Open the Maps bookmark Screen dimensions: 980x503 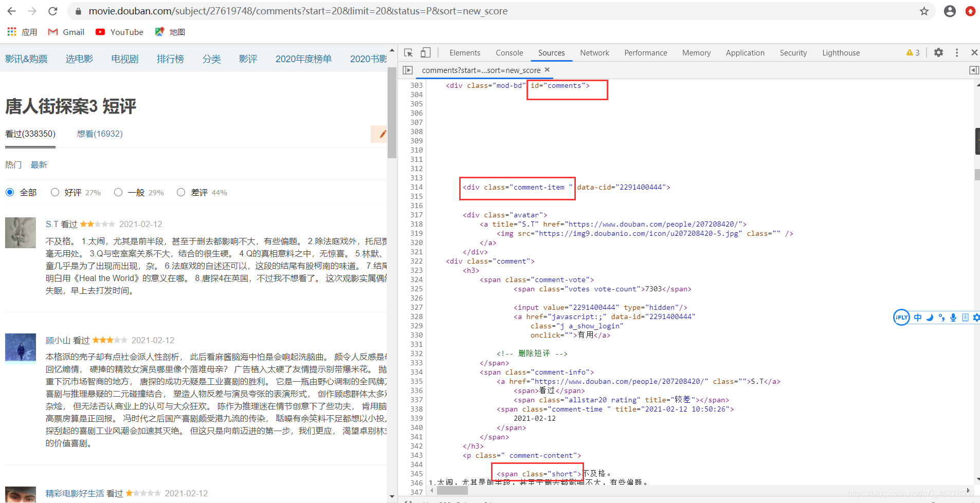pos(170,32)
